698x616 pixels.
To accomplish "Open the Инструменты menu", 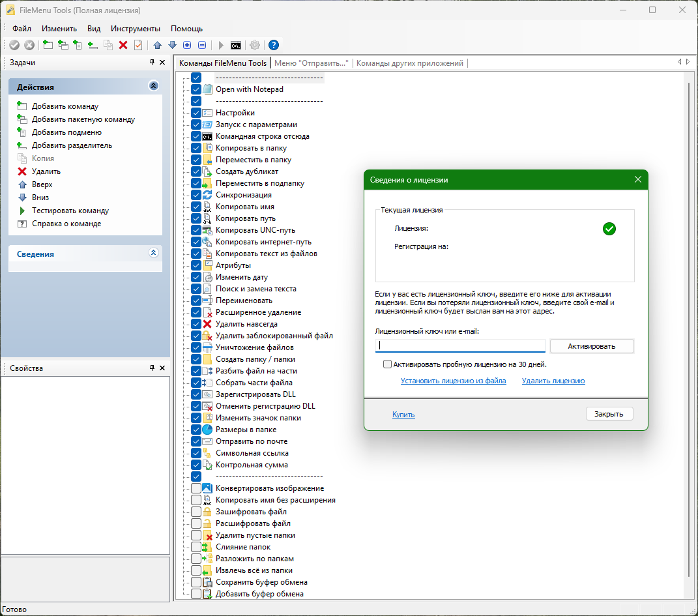I will tap(136, 29).
